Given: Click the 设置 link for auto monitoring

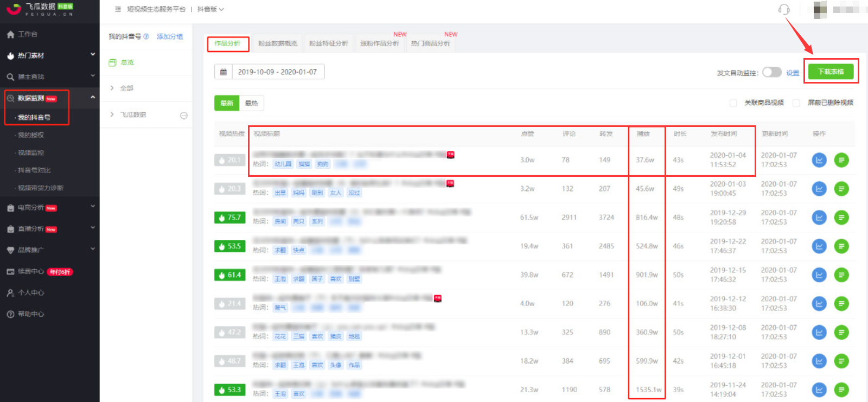Looking at the screenshot, I should coord(793,73).
